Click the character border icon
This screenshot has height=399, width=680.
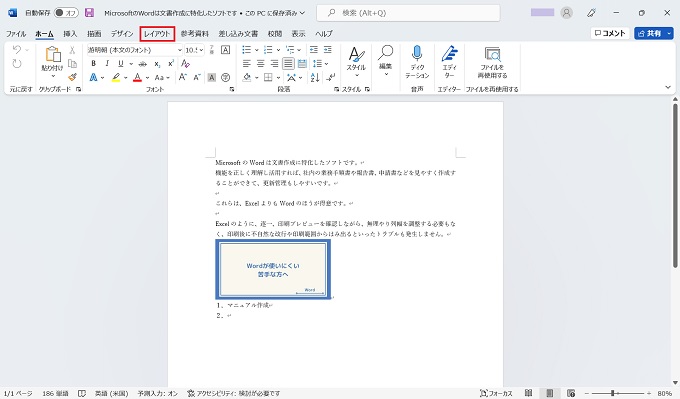tap(226, 50)
